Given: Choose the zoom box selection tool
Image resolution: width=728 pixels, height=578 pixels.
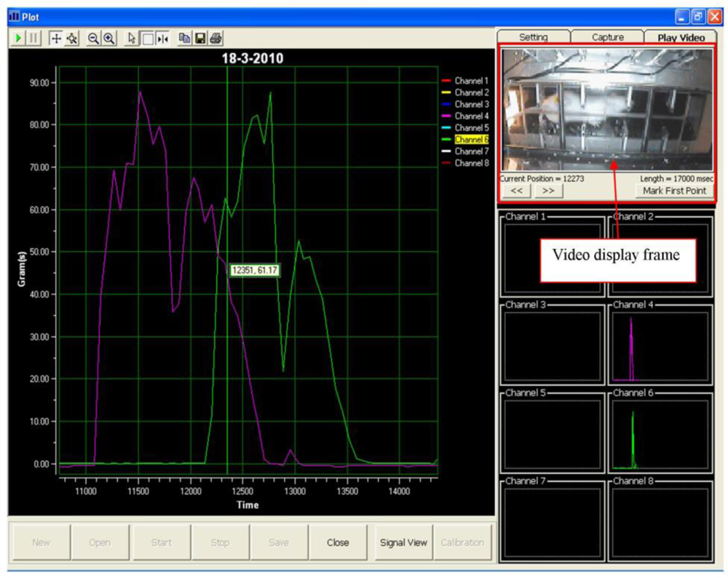Looking at the screenshot, I should coord(148,39).
